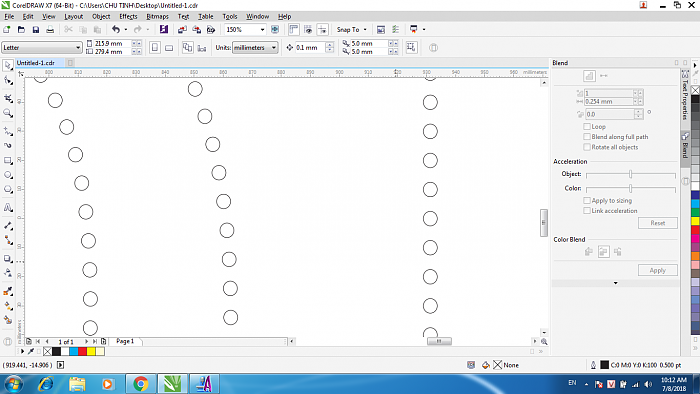Viewport: 700px width, 394px height.
Task: Click the Export icon
Action: (196, 29)
